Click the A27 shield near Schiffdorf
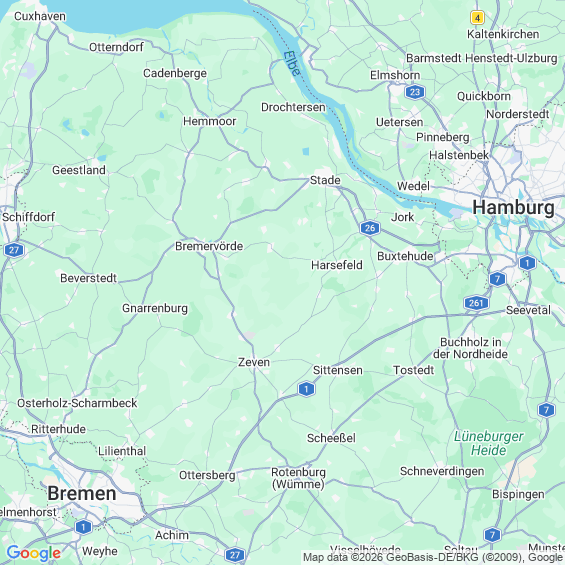 14,250
